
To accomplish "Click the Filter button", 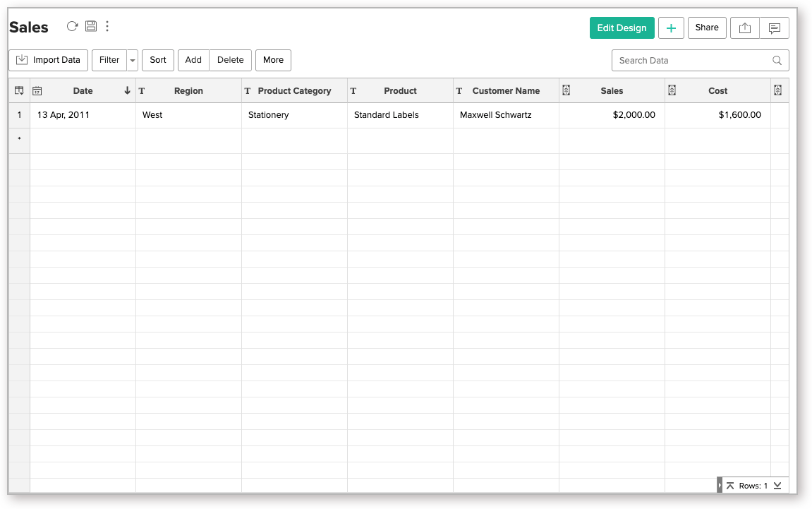I will point(109,60).
